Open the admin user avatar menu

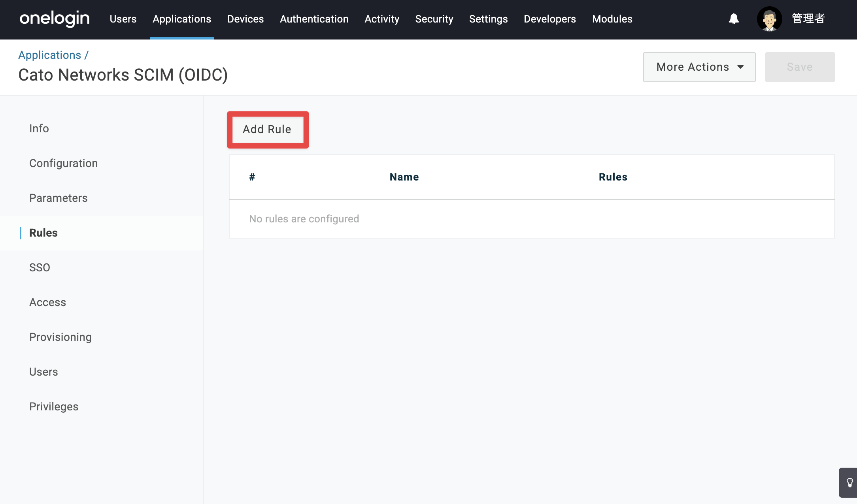pos(769,19)
